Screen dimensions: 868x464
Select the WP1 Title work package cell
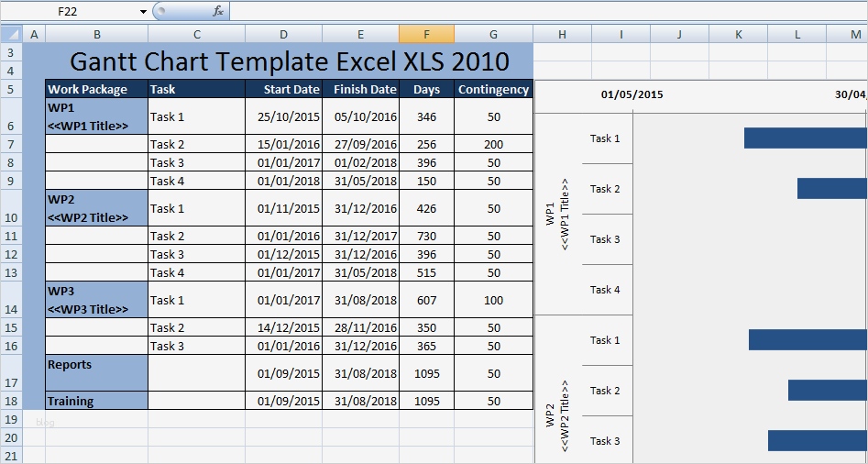(x=97, y=116)
